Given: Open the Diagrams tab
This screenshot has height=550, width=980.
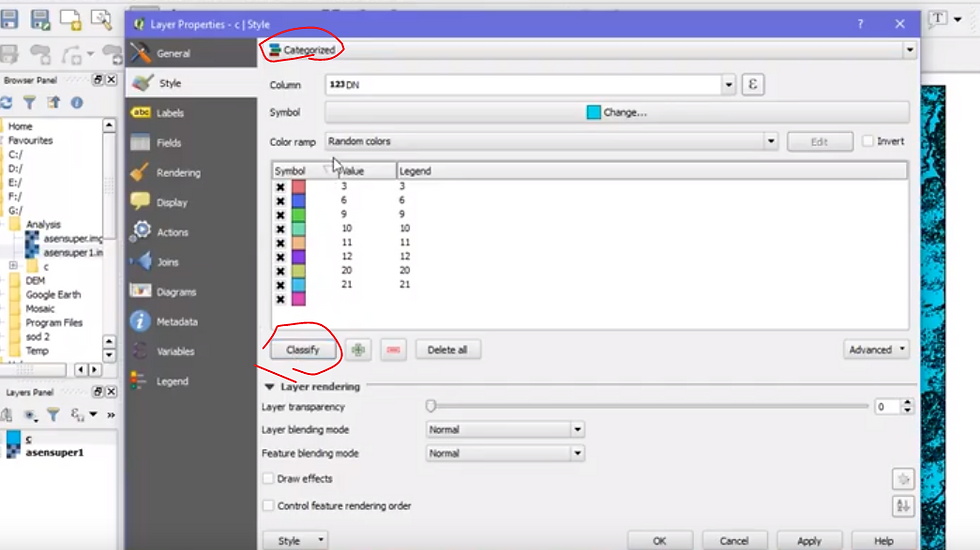Looking at the screenshot, I should pyautogui.click(x=191, y=292).
